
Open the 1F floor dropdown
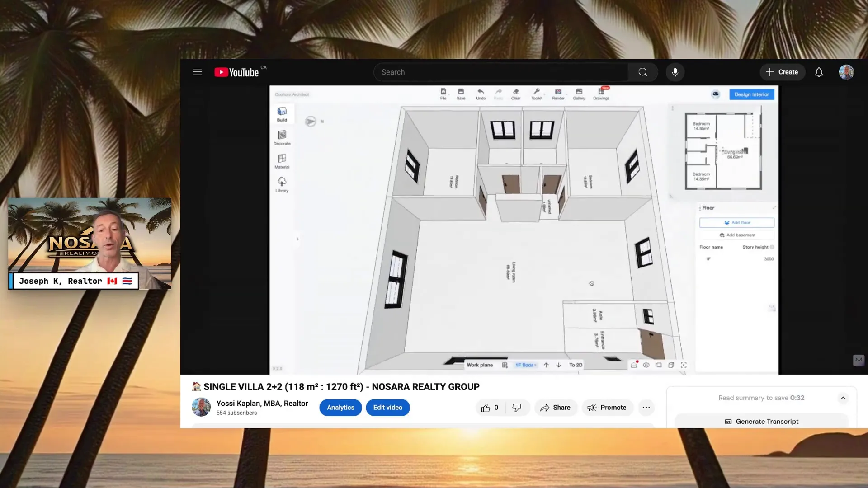point(526,365)
